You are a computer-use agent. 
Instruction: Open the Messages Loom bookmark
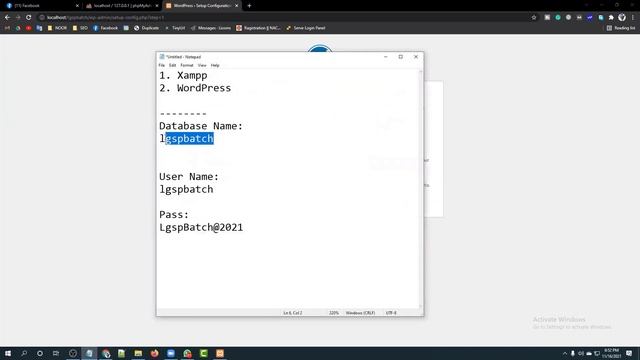[211, 28]
